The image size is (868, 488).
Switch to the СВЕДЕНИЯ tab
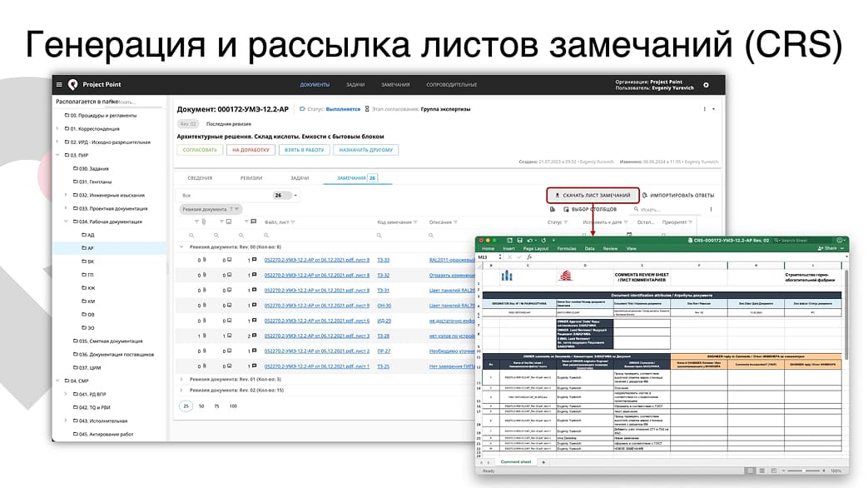pos(200,178)
